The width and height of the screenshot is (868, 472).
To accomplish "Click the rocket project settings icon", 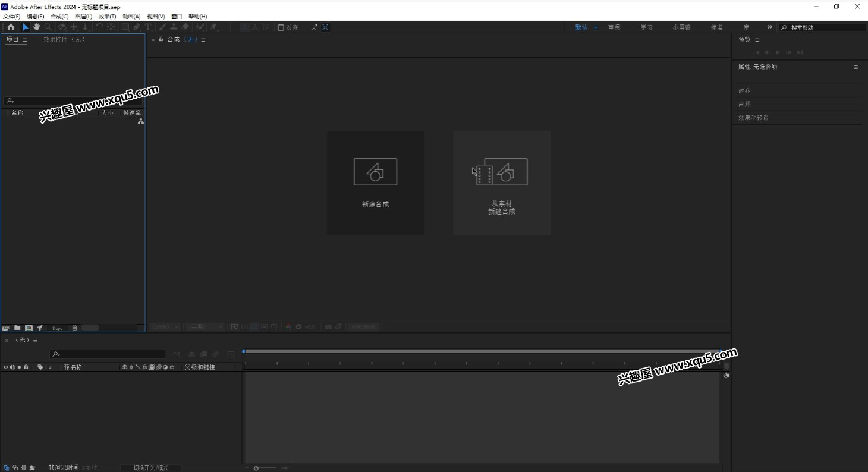I will click(40, 328).
